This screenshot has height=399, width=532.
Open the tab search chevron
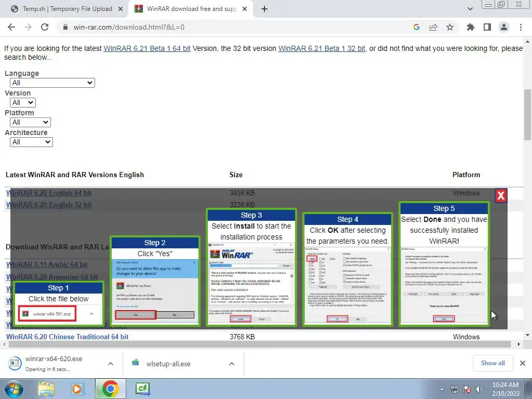point(470,9)
